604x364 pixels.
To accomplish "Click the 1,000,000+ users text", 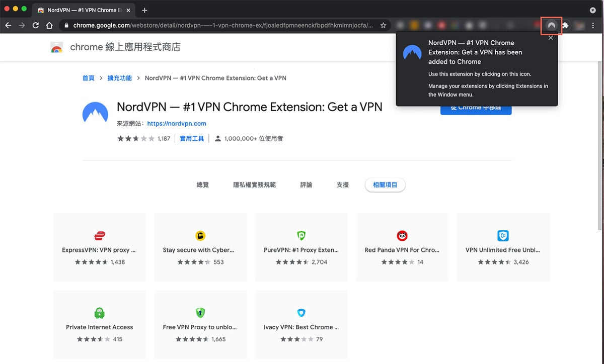I will click(x=254, y=138).
